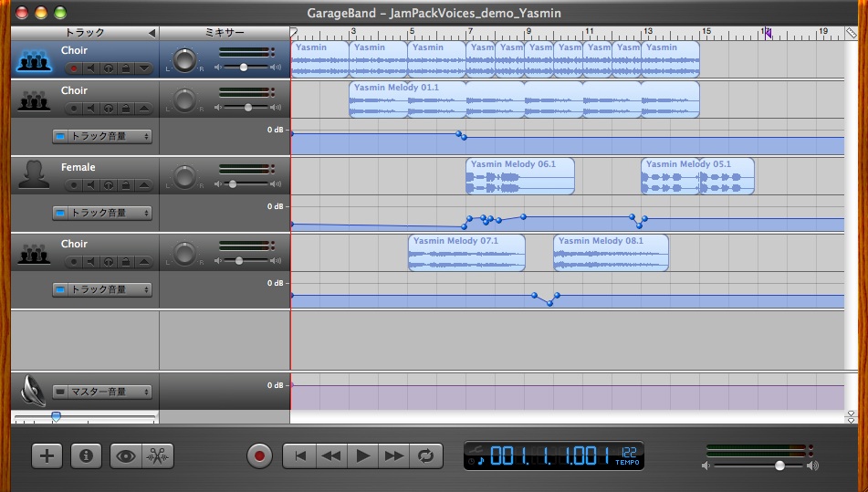
Task: Click the LCD time position display
Action: pos(549,456)
